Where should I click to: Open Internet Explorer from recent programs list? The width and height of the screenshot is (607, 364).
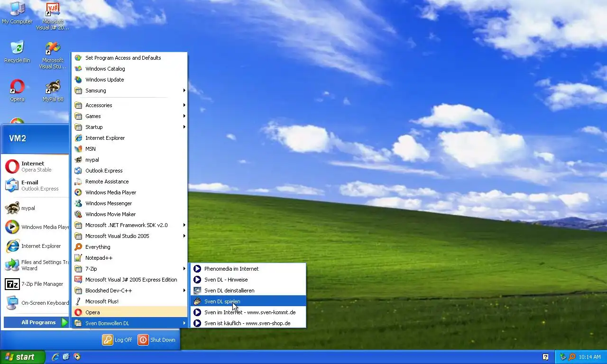[36, 246]
